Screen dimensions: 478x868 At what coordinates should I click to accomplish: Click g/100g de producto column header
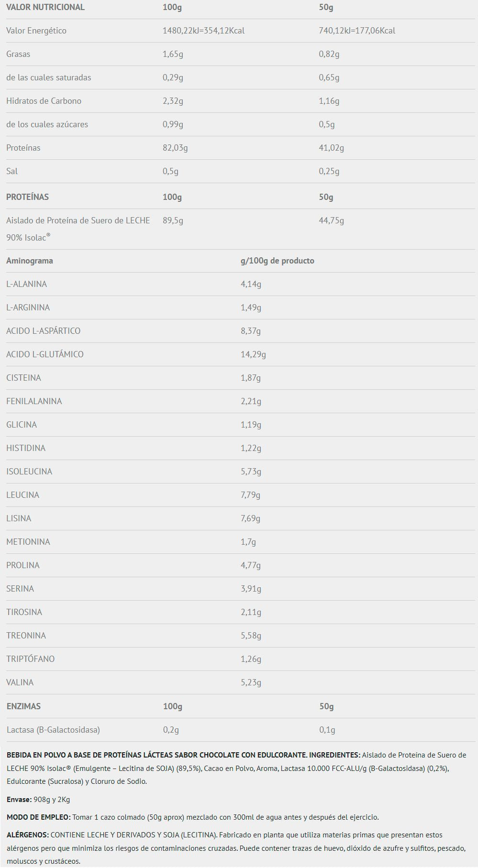(x=278, y=261)
